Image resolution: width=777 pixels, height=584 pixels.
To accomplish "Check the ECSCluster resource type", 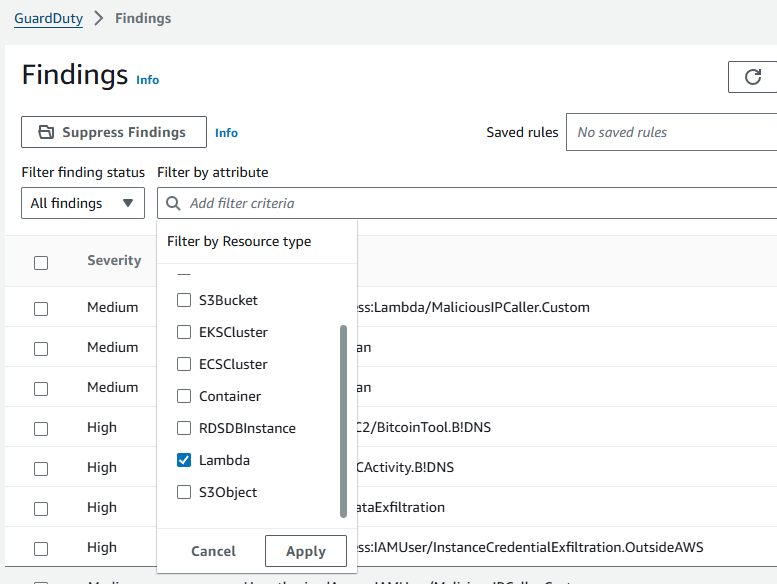I will click(x=184, y=364).
